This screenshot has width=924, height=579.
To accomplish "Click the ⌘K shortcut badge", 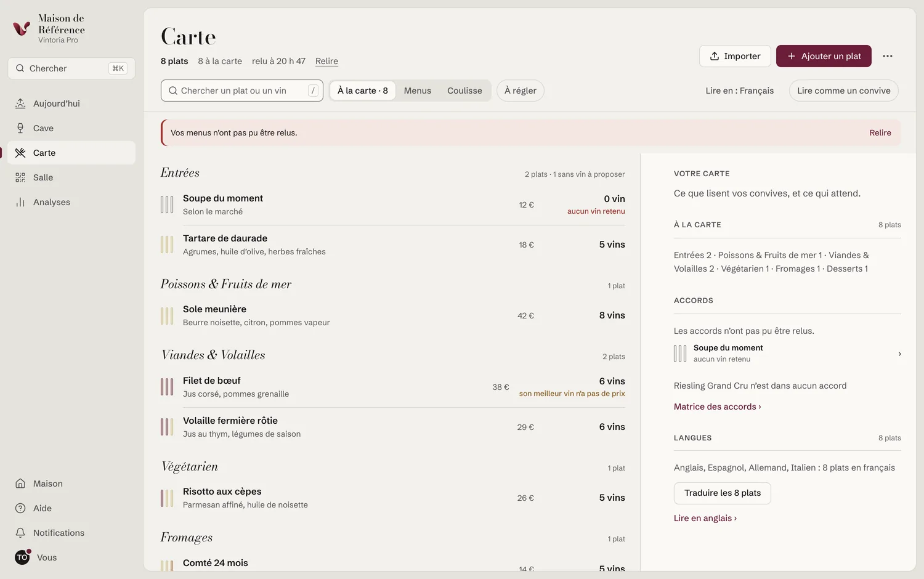I will click(118, 68).
